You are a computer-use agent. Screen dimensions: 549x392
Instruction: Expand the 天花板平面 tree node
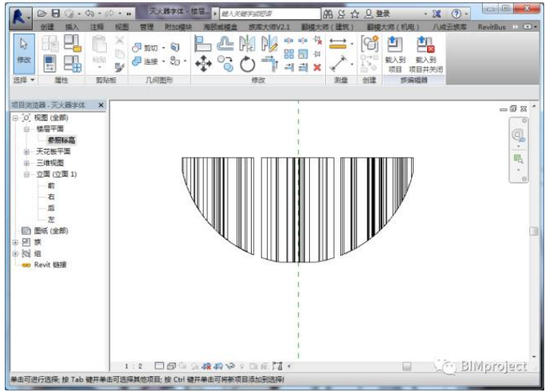[26, 151]
